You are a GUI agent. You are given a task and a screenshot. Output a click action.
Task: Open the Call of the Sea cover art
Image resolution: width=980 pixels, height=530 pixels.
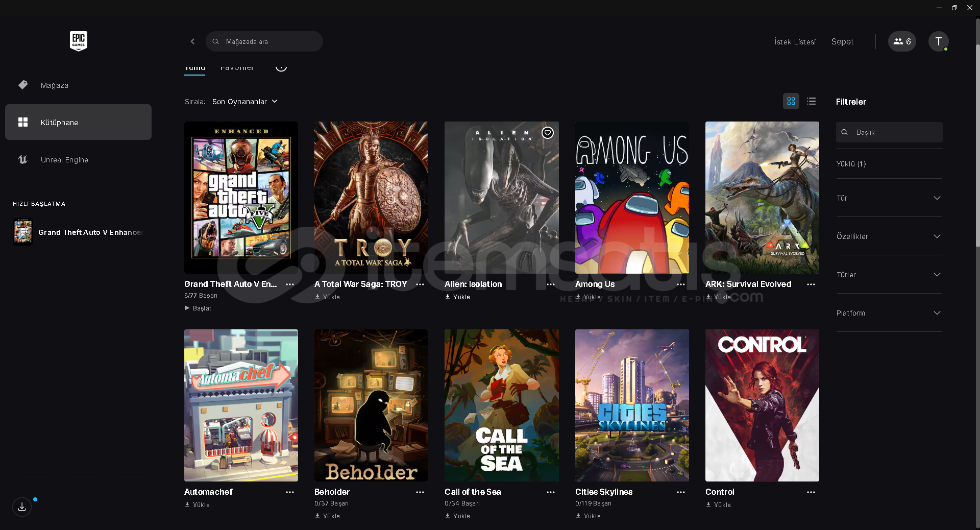[502, 405]
